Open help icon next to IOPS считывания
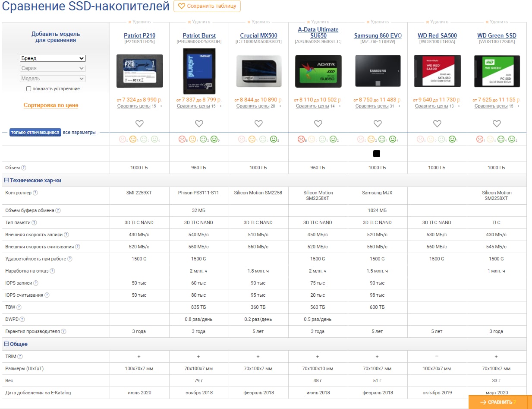This screenshot has height=409, width=532. [x=47, y=295]
